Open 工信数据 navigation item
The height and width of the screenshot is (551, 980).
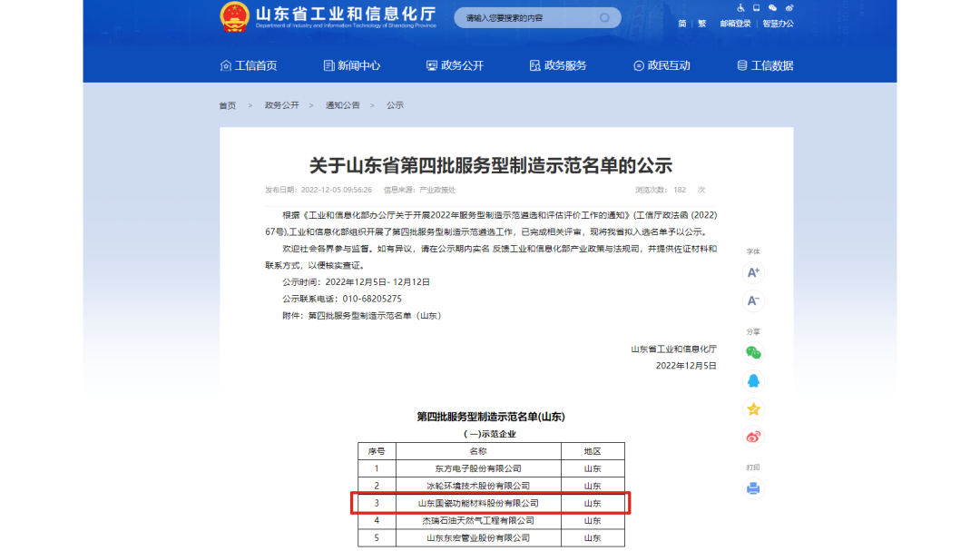[x=765, y=65]
